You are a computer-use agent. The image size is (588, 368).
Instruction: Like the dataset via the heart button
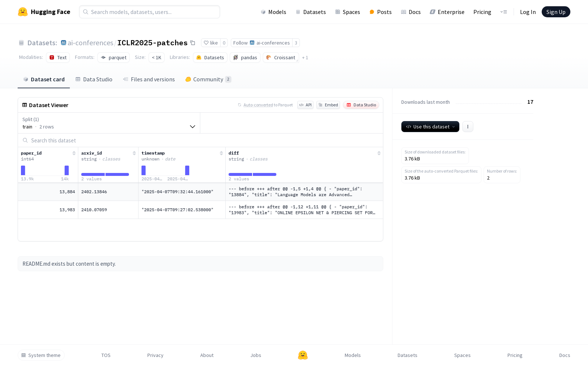pos(211,43)
